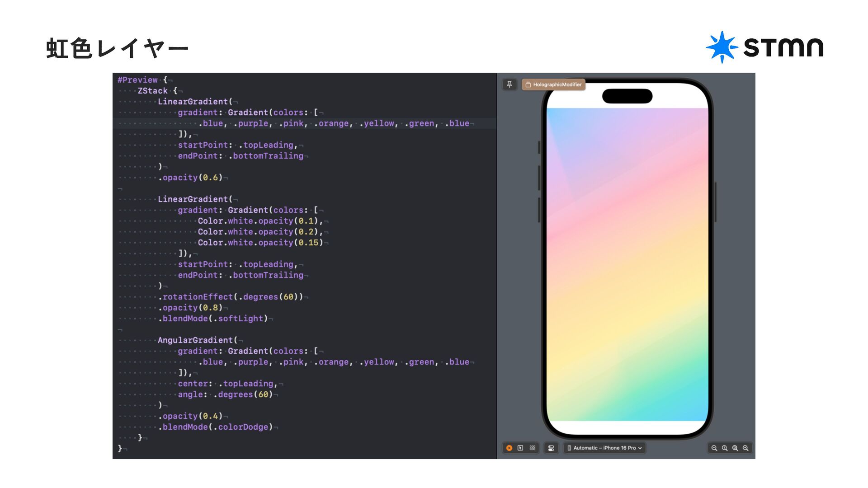The height and width of the screenshot is (488, 868).
Task: Open canvas device settings toggle icon
Action: tap(551, 448)
